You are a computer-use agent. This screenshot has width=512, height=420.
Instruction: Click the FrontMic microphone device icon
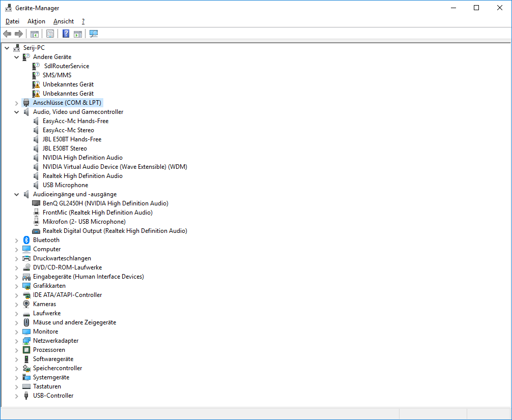pyautogui.click(x=36, y=213)
